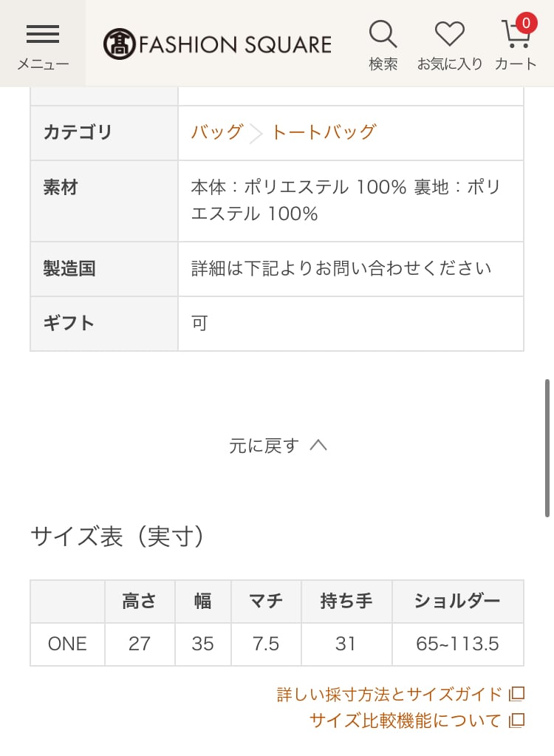
Task: Open サイズ比較機能について link
Action: coord(405,720)
